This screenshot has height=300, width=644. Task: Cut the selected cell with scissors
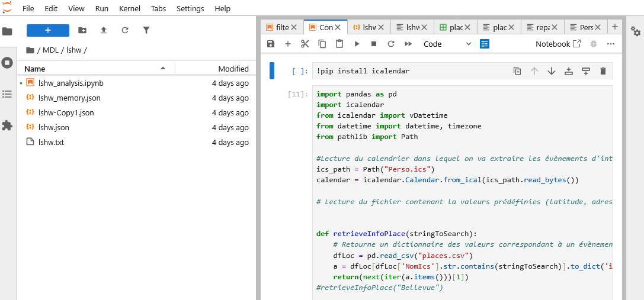pos(305,44)
